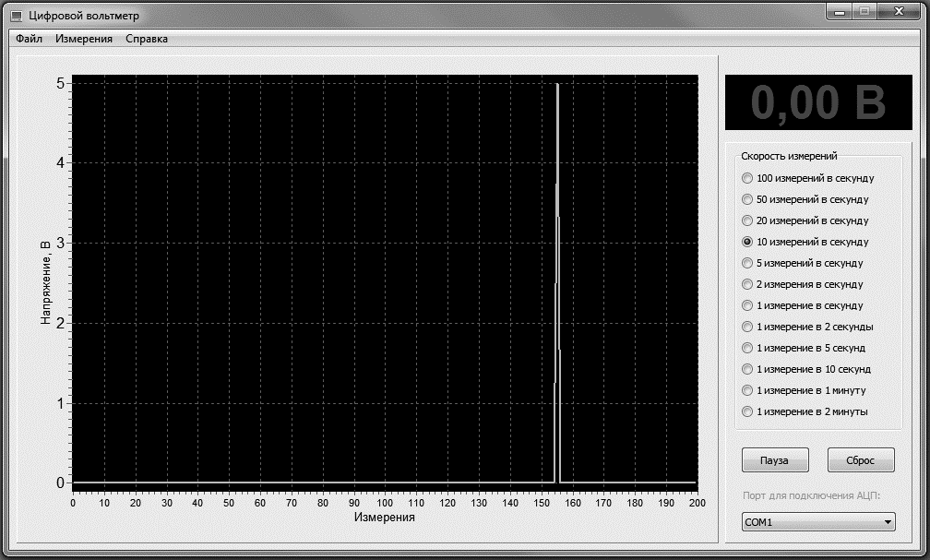Click the Пауза button
This screenshot has height=560, width=930.
[775, 460]
